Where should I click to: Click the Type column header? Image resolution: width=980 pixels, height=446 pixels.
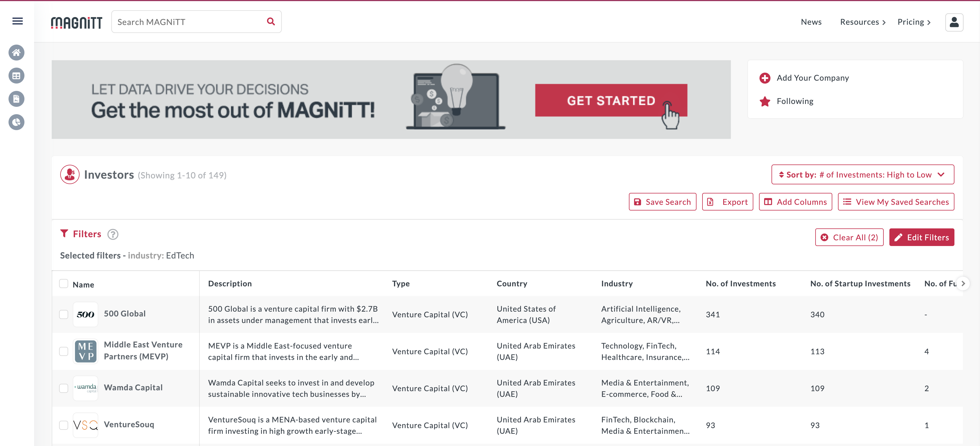(401, 284)
